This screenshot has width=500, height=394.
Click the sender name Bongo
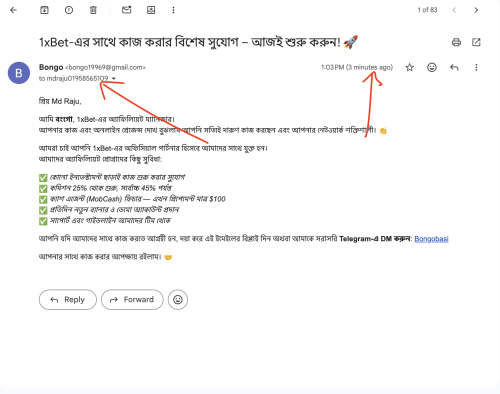pos(51,67)
